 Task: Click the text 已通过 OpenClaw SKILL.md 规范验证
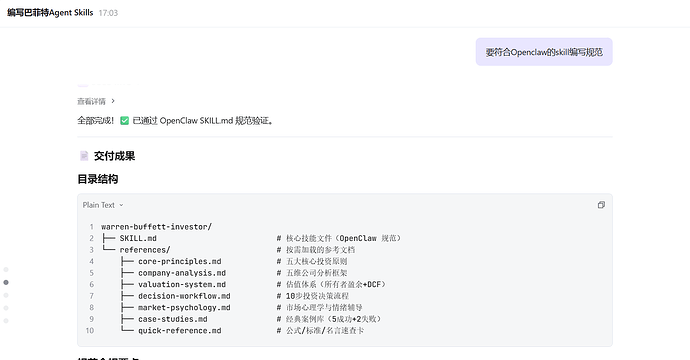203,121
